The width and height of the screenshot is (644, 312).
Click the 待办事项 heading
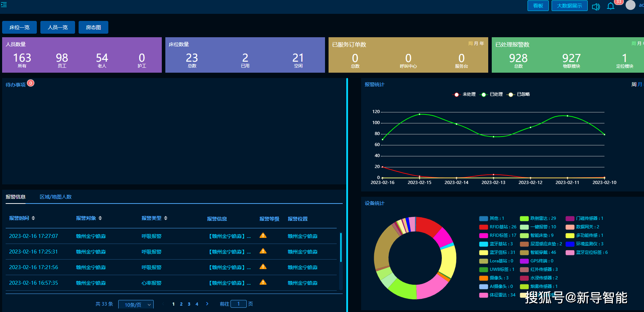(x=16, y=85)
